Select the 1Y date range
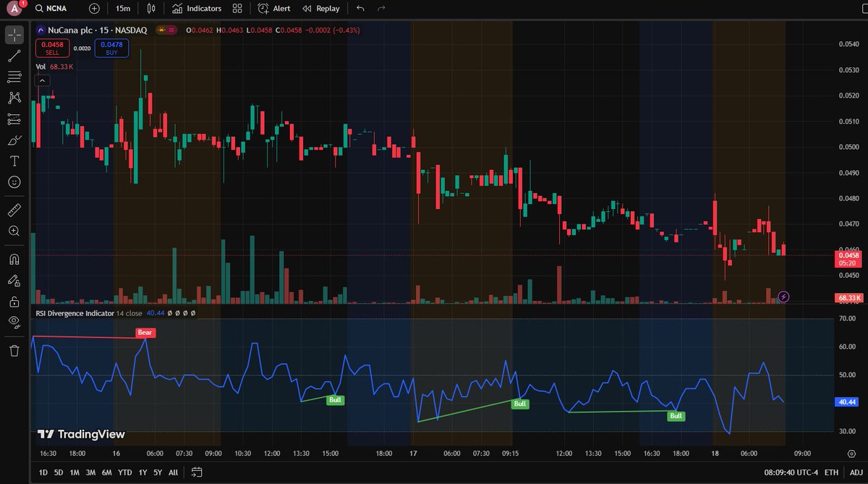The height and width of the screenshot is (484, 868). click(142, 472)
